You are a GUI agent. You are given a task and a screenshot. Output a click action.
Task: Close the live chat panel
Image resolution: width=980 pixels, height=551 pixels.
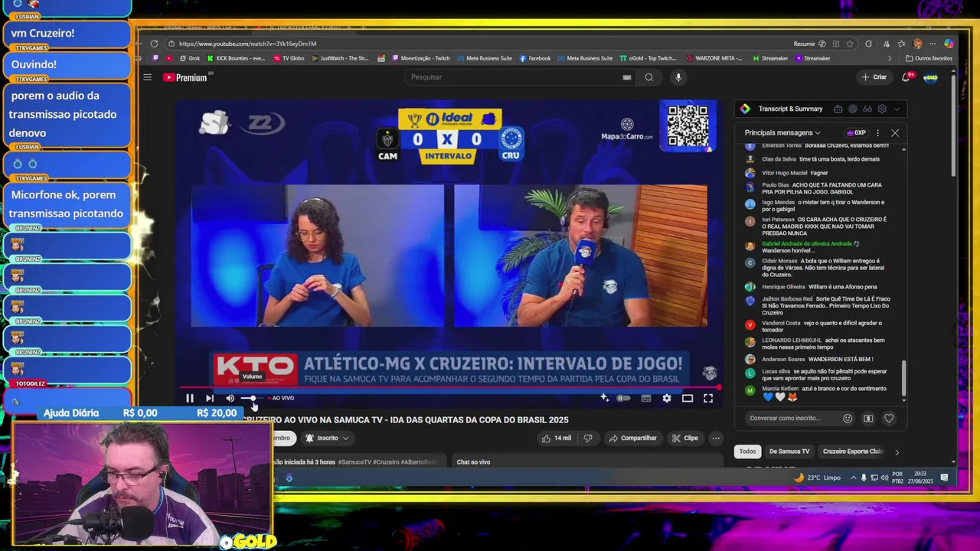(x=895, y=133)
